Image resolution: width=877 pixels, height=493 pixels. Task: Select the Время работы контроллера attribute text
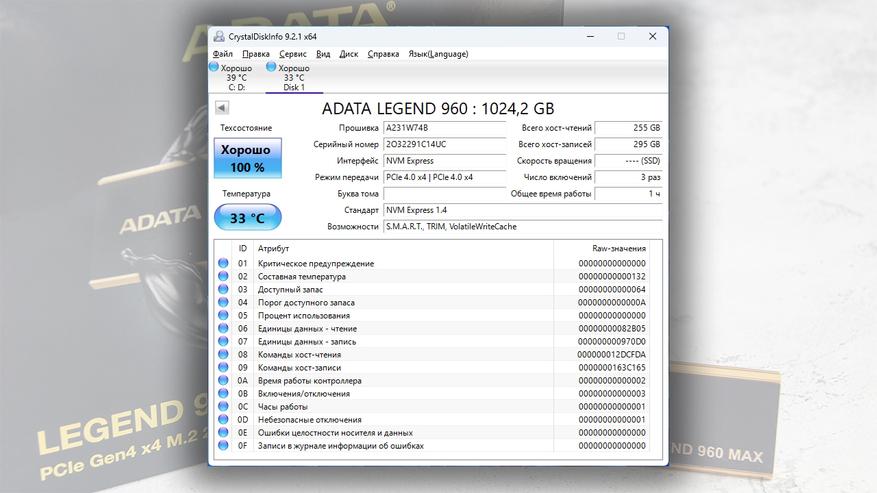pyautogui.click(x=309, y=381)
